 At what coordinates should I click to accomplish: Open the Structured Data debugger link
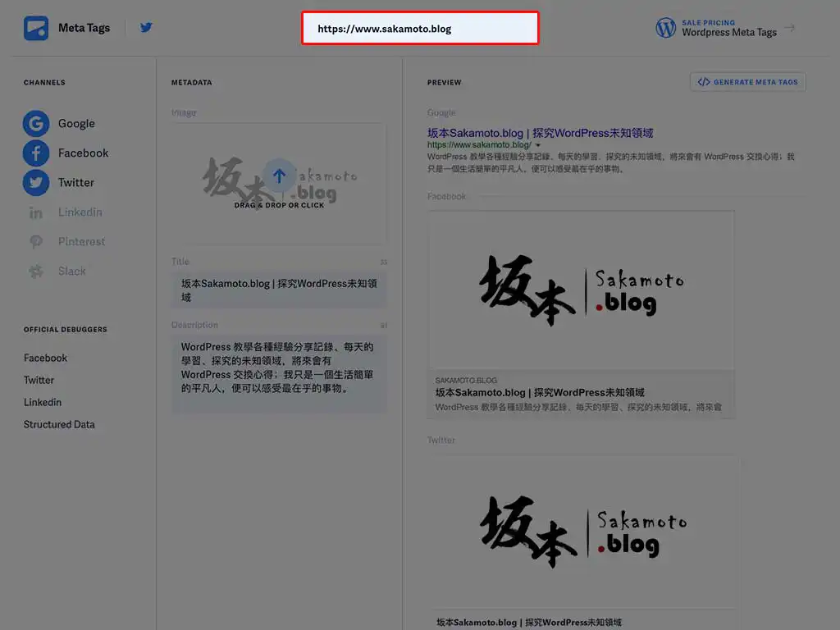59,425
